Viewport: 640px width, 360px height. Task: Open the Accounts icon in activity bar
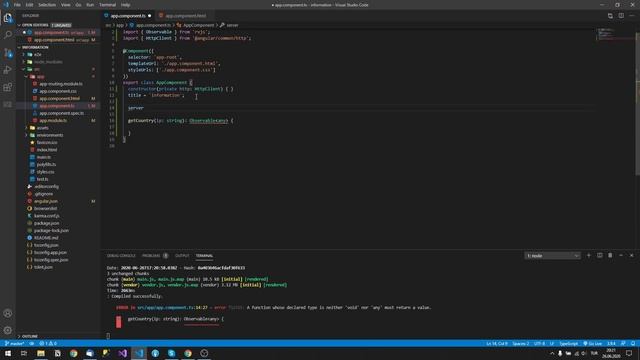pos(8,313)
